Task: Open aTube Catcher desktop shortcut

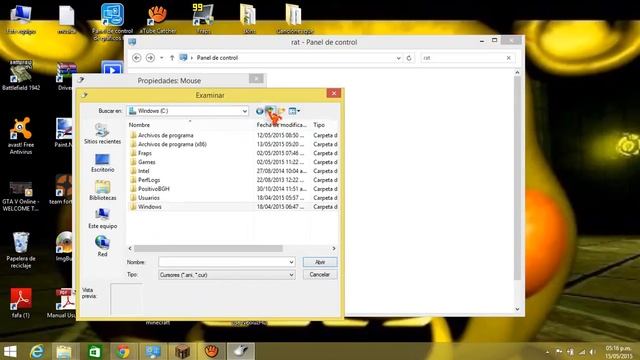Action: coord(158,19)
